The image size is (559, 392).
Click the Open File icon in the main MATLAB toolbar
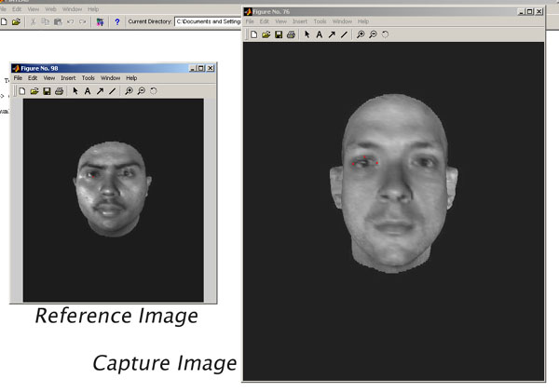16,20
